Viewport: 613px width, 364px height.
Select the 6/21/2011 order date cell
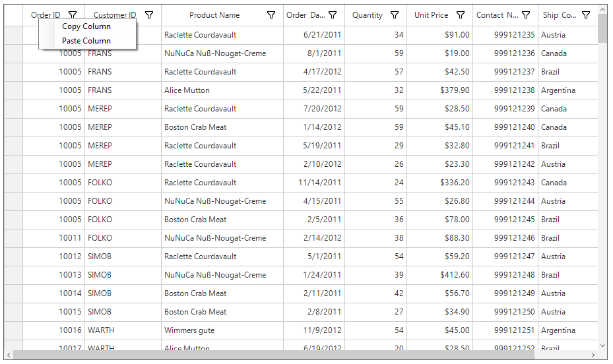(x=314, y=35)
